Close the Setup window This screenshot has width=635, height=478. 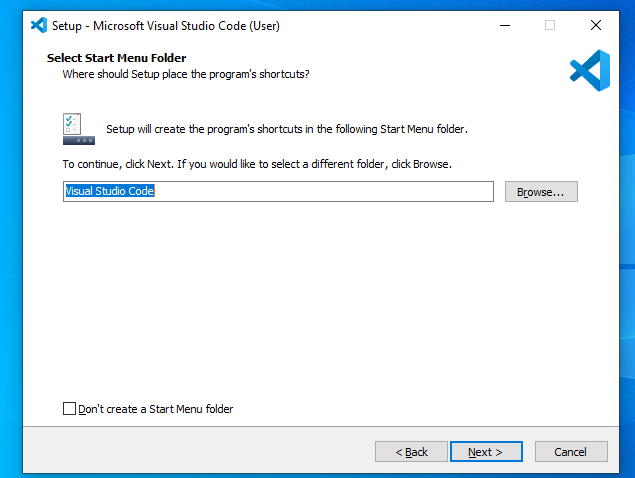[x=596, y=26]
